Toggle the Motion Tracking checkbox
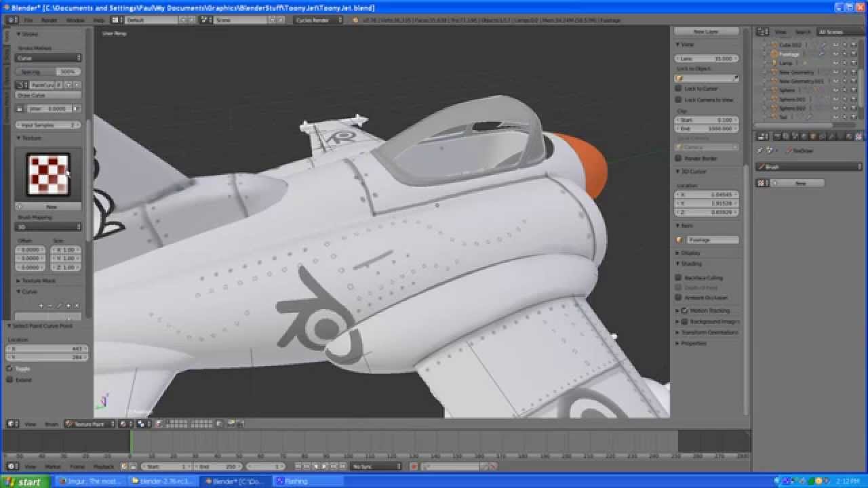 (685, 310)
